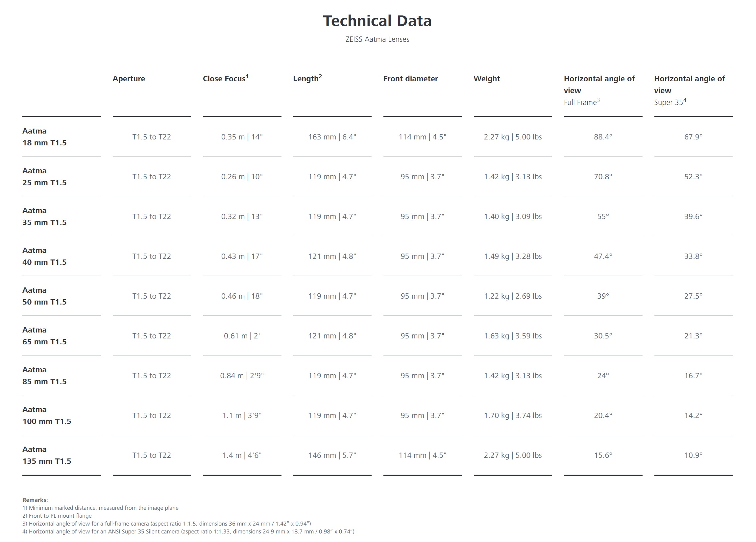The width and height of the screenshot is (756, 542).
Task: Click the 0.26 m close focus value
Action: [x=242, y=177]
